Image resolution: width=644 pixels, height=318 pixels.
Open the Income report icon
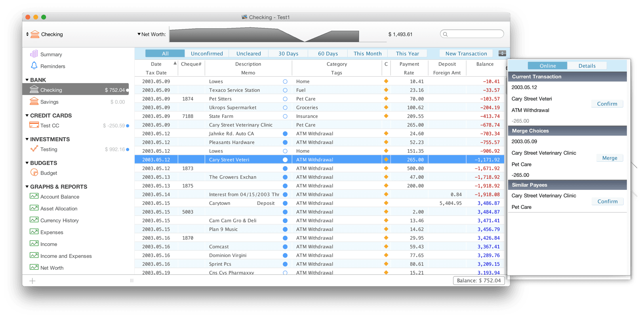pos(34,244)
